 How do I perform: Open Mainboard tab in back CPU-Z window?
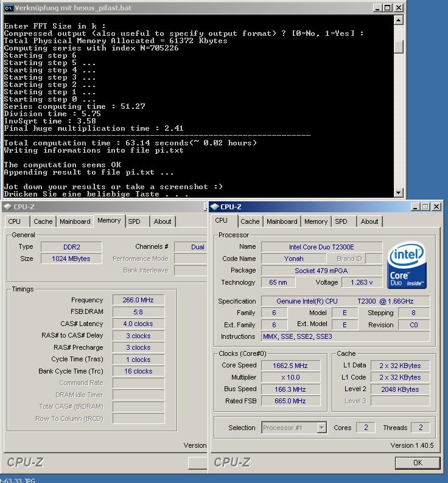coord(75,221)
